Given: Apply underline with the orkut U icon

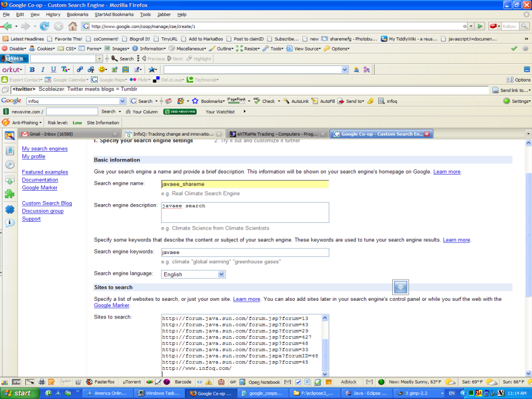Looking at the screenshot, I should coord(54,70).
